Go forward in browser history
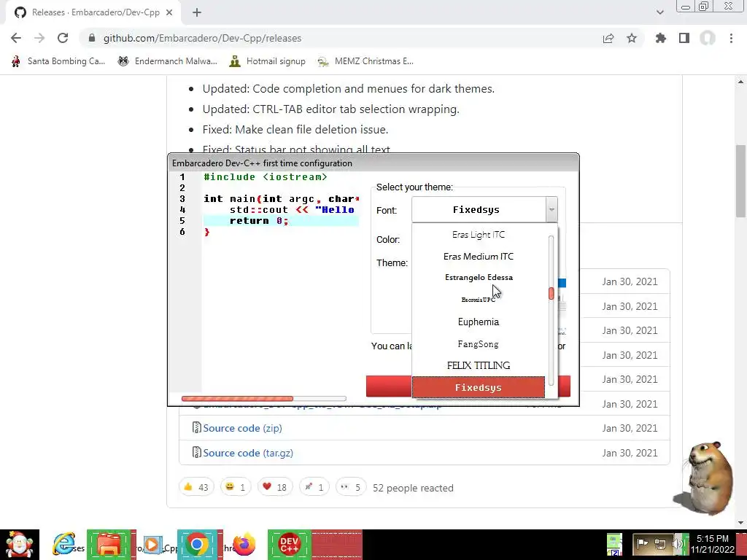747x560 pixels. pos(39,38)
